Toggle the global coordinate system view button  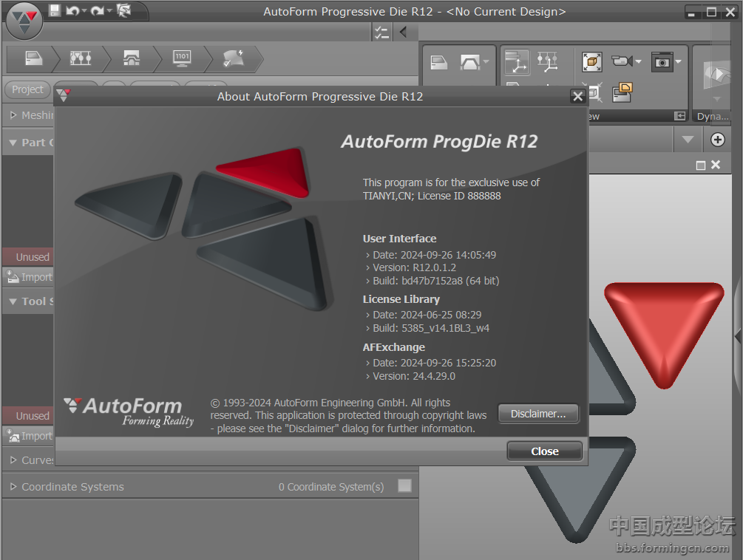point(517,63)
